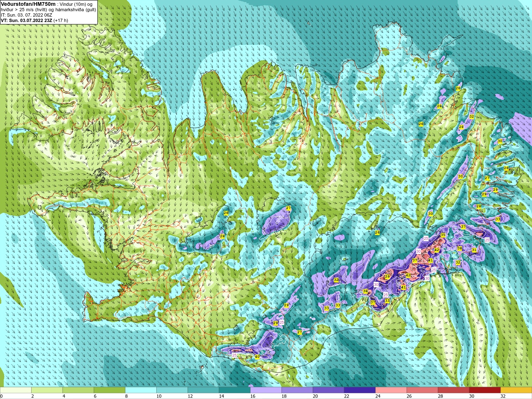This screenshot has height=399, width=532.
Task: Click the 24–26 m/s light pink legend swatch
Action: pyautogui.click(x=391, y=390)
